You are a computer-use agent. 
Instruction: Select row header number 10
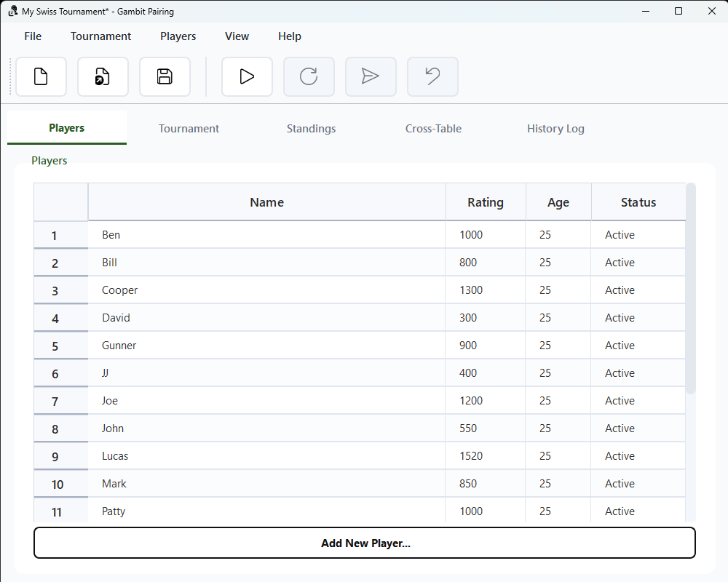61,484
